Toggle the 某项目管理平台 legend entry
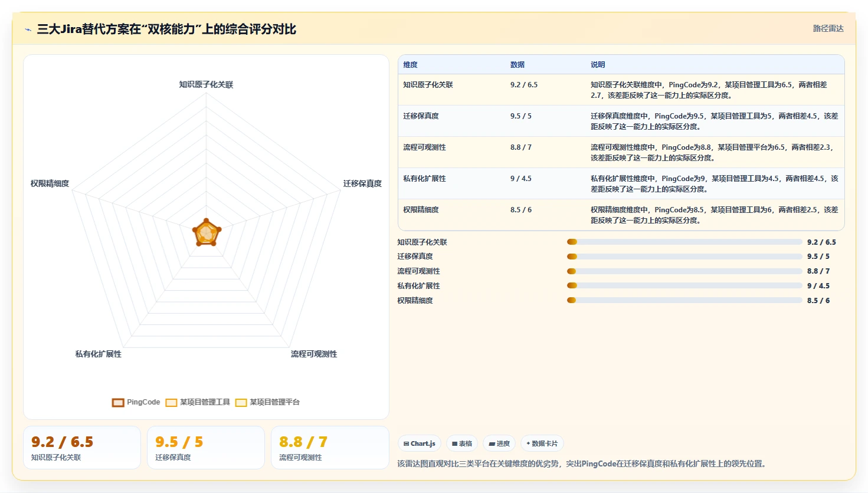The image size is (868, 493). pyautogui.click(x=267, y=402)
